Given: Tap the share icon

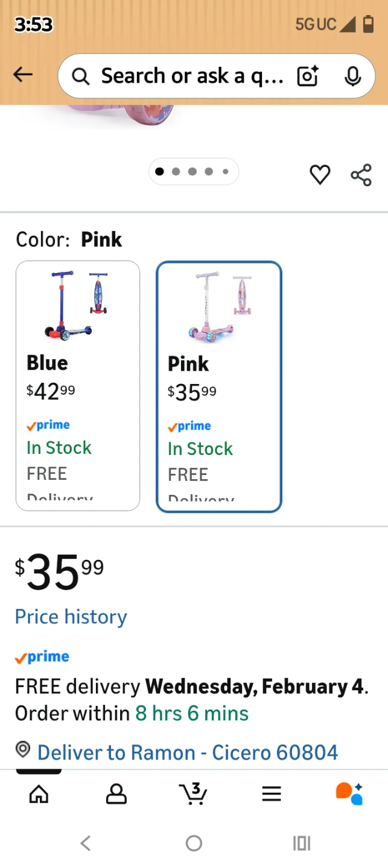Looking at the screenshot, I should click(x=361, y=175).
